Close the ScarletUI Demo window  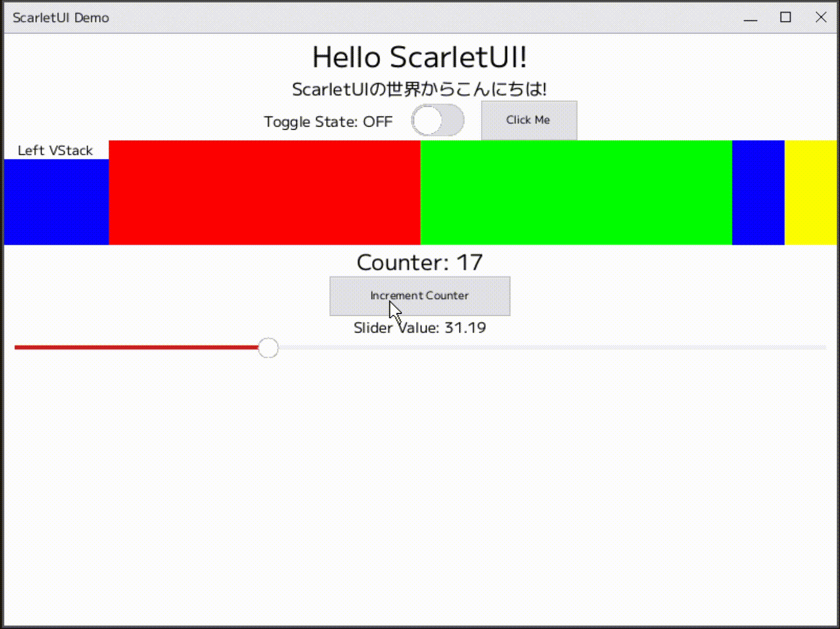pyautogui.click(x=821, y=18)
